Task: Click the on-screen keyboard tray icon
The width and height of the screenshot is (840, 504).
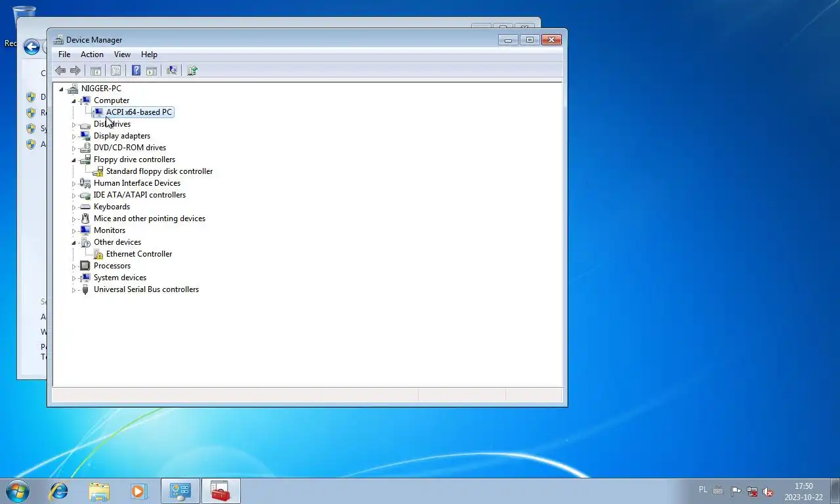Action: coord(719,491)
